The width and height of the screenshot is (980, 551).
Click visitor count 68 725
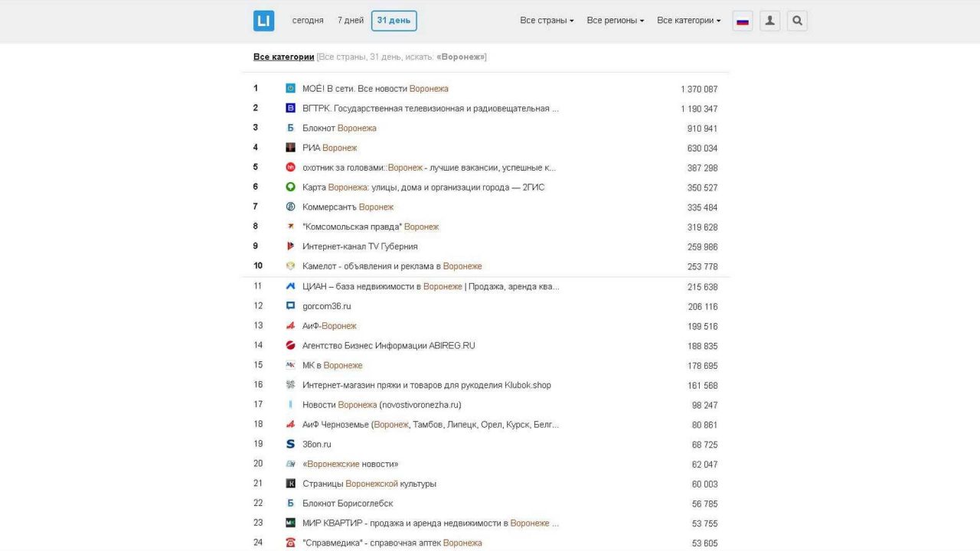point(704,445)
